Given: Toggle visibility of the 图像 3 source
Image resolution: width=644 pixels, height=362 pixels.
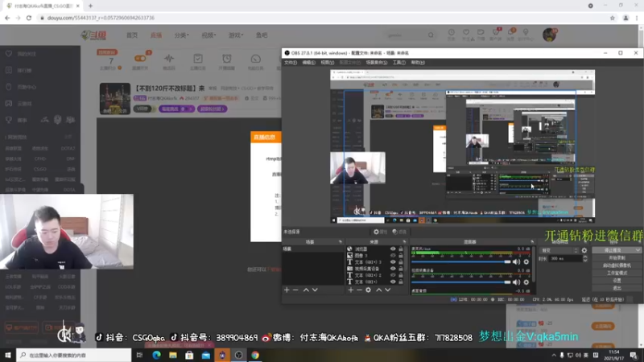Looking at the screenshot, I should point(393,256).
